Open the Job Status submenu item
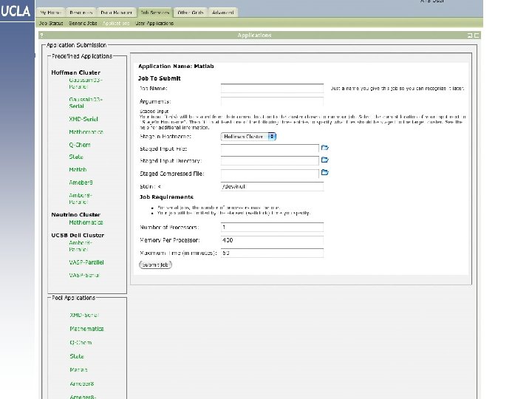 pyautogui.click(x=51, y=24)
